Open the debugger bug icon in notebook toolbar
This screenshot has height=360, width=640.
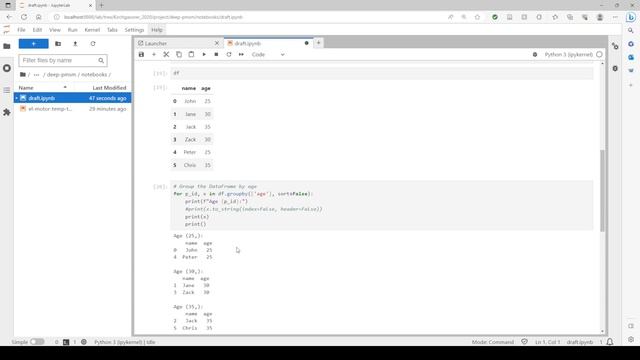click(535, 54)
